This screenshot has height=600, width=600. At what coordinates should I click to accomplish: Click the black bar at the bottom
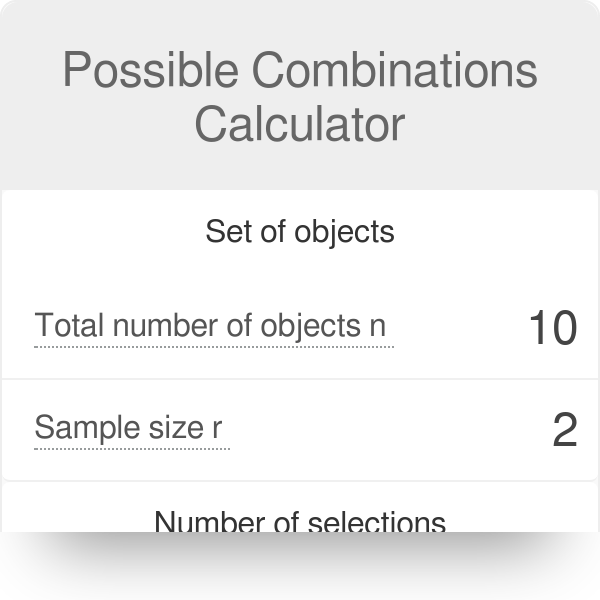[x=300, y=566]
